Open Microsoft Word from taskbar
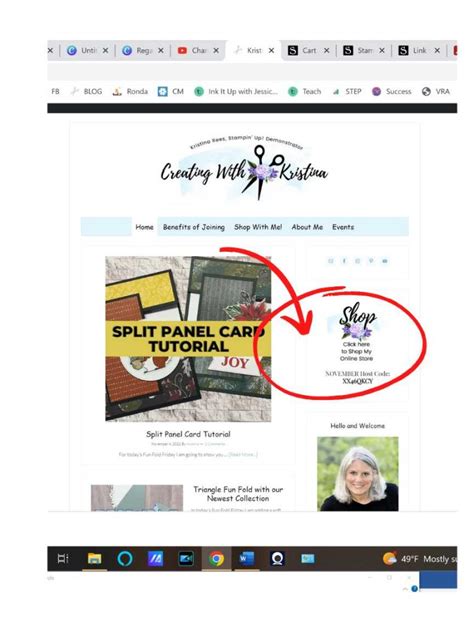The image size is (474, 632). tap(247, 559)
